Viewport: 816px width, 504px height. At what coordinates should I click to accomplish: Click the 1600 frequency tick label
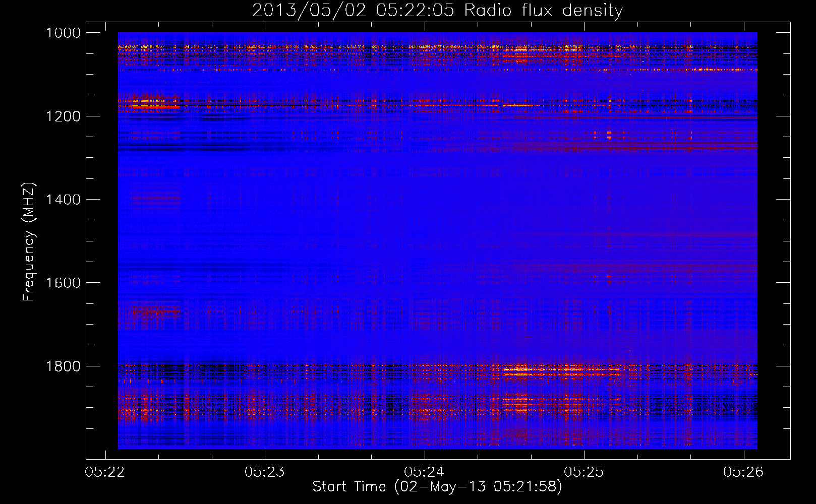point(63,283)
